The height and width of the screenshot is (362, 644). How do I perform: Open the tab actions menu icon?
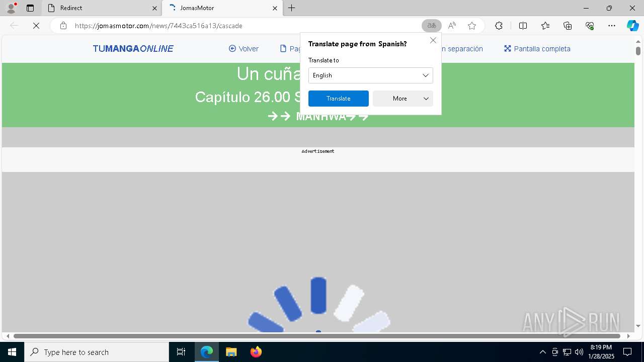30,8
